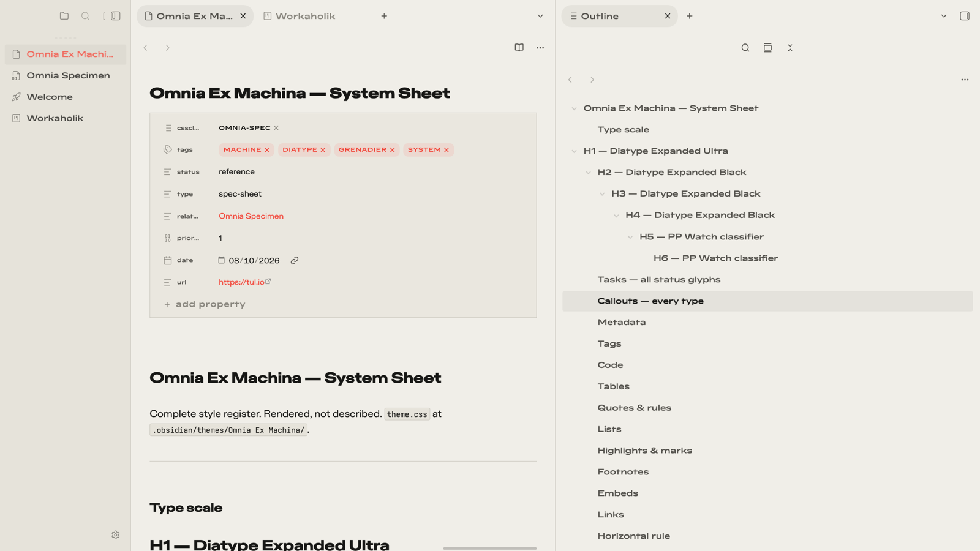Collapse the H5 — PP Watch classifier outline item

tap(630, 237)
